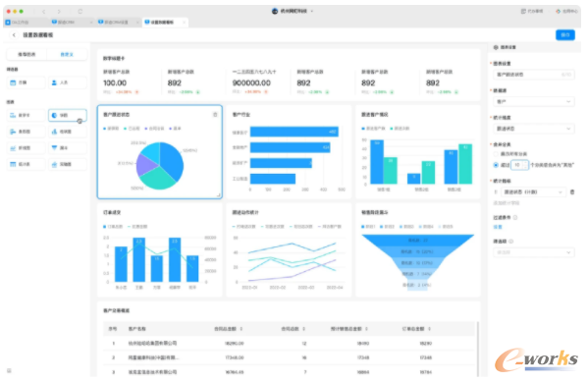The image size is (588, 382).
Task: Select the number card showing 100.00
Action: pos(130,82)
